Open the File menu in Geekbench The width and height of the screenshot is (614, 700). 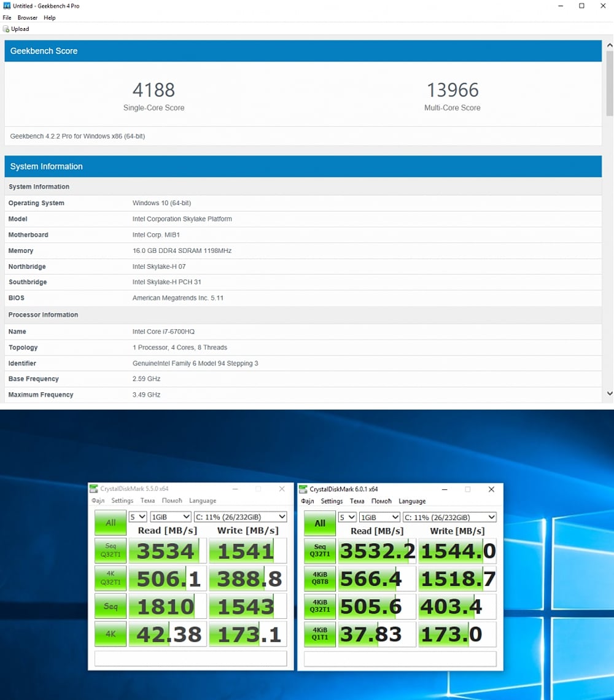(7, 18)
